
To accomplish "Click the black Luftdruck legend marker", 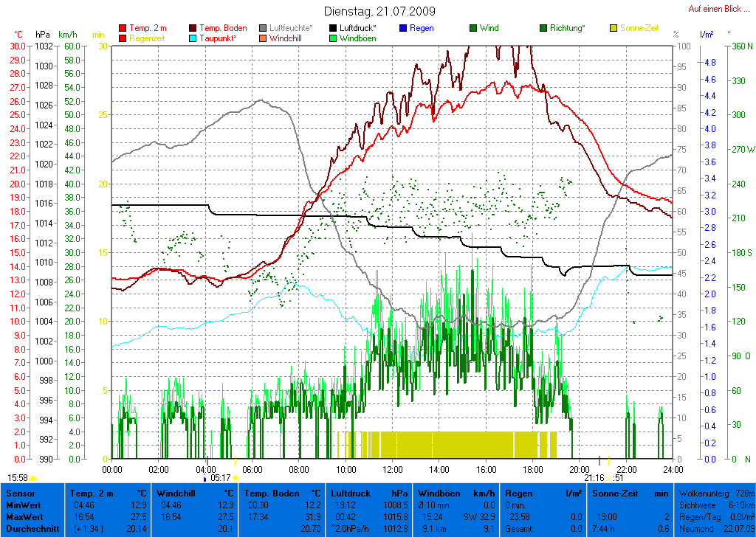I will tap(333, 28).
